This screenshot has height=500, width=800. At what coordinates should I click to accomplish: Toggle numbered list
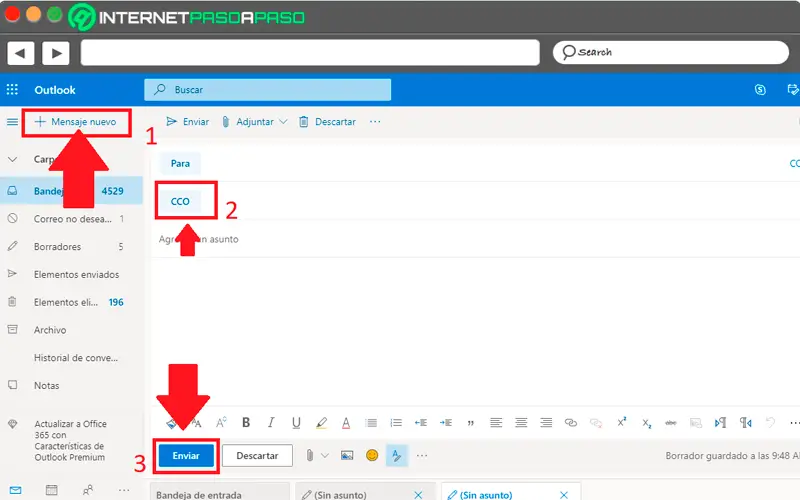pyautogui.click(x=396, y=422)
